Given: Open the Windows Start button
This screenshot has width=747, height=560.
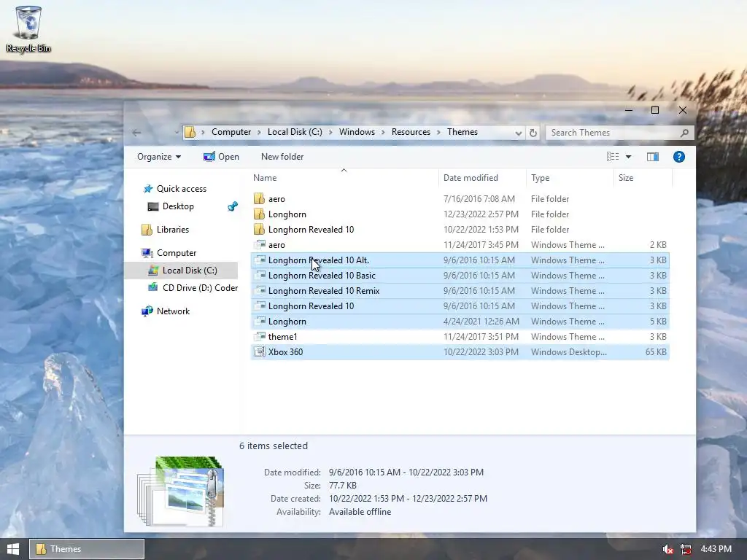Looking at the screenshot, I should tap(13, 549).
